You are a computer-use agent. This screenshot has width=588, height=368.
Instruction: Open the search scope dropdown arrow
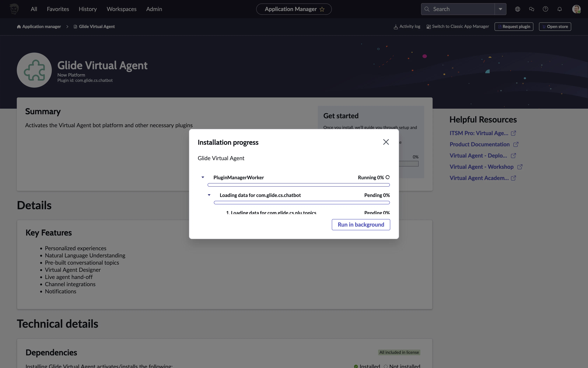(500, 9)
